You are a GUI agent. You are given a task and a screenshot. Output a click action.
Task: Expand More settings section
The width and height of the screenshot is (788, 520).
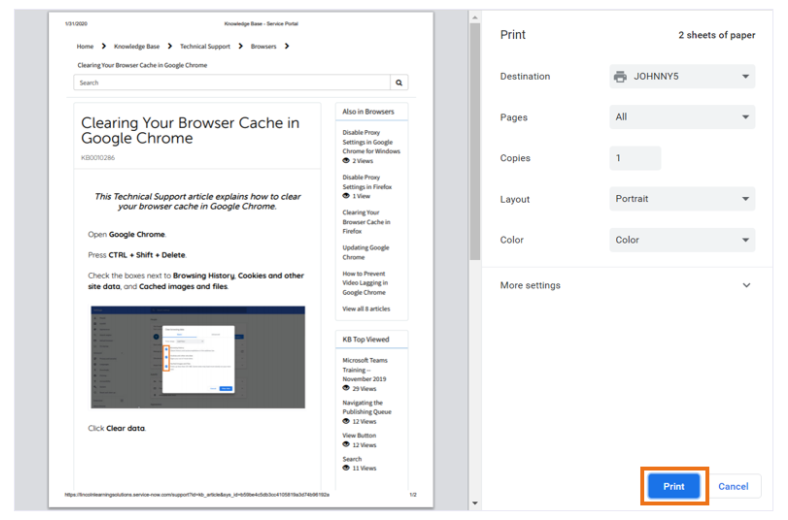click(x=627, y=285)
